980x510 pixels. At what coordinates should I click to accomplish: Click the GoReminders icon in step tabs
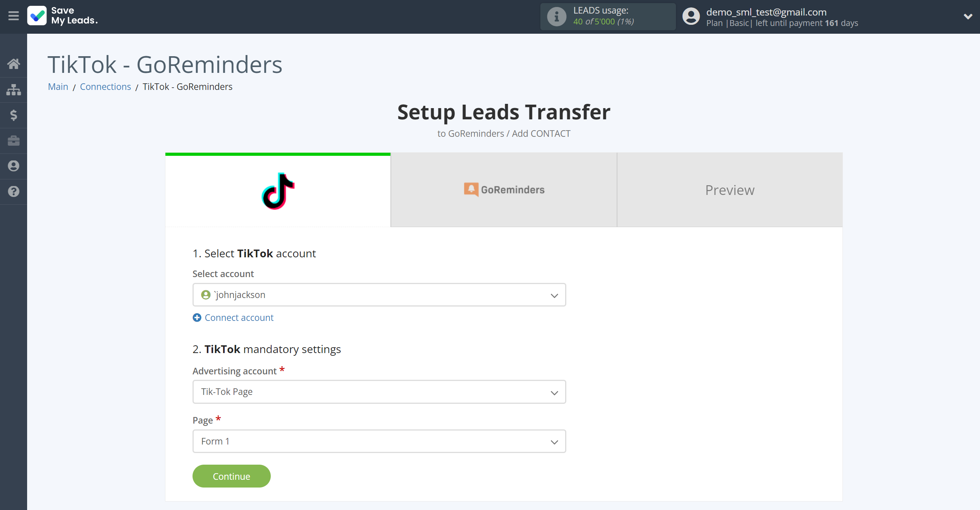471,190
